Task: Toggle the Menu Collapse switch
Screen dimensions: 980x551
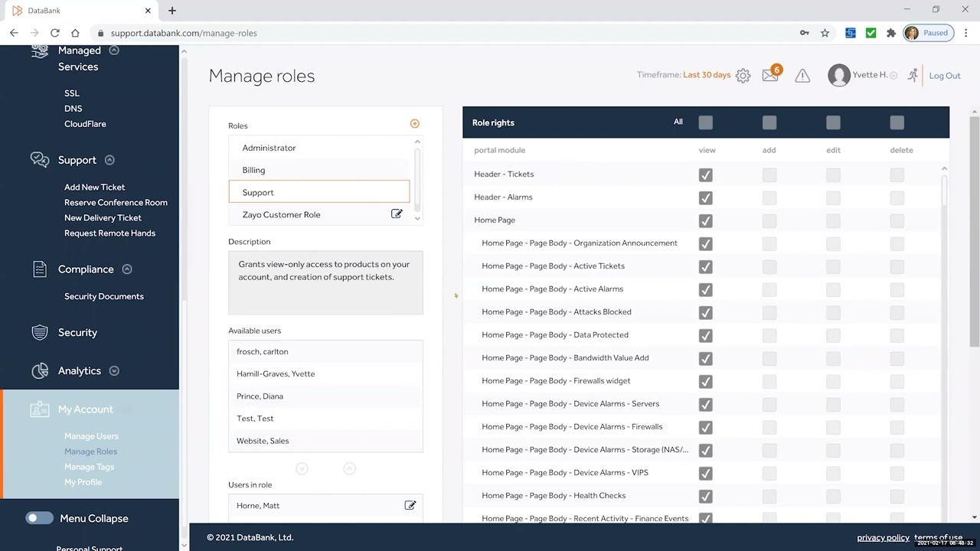Action: pyautogui.click(x=39, y=518)
